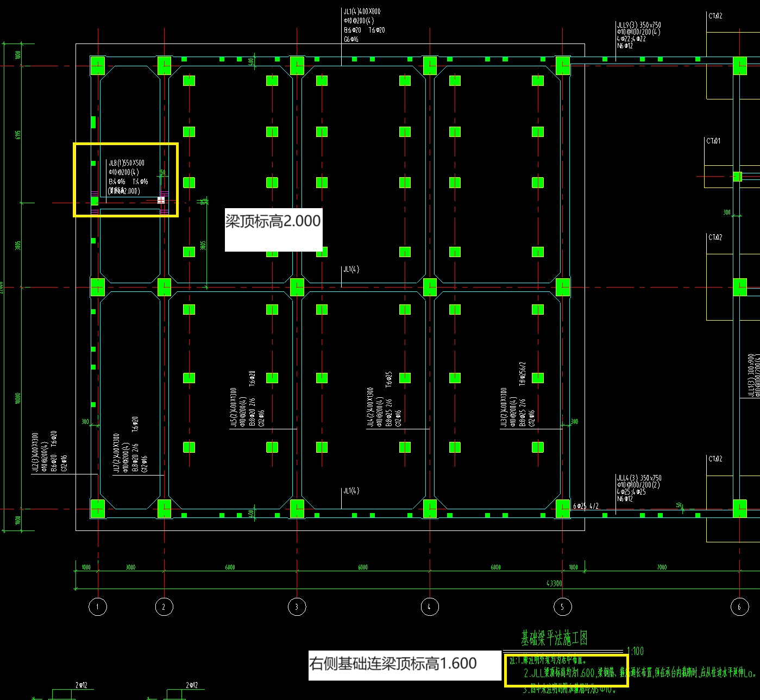Select the 6Φ25 4/2 rebar annotation
The height and width of the screenshot is (700, 760).
(x=586, y=506)
